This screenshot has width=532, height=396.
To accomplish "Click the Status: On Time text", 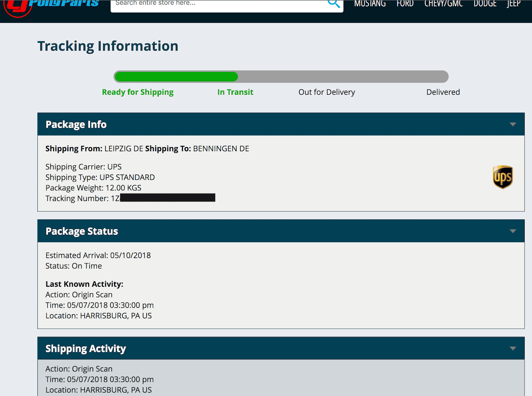I will tap(74, 266).
